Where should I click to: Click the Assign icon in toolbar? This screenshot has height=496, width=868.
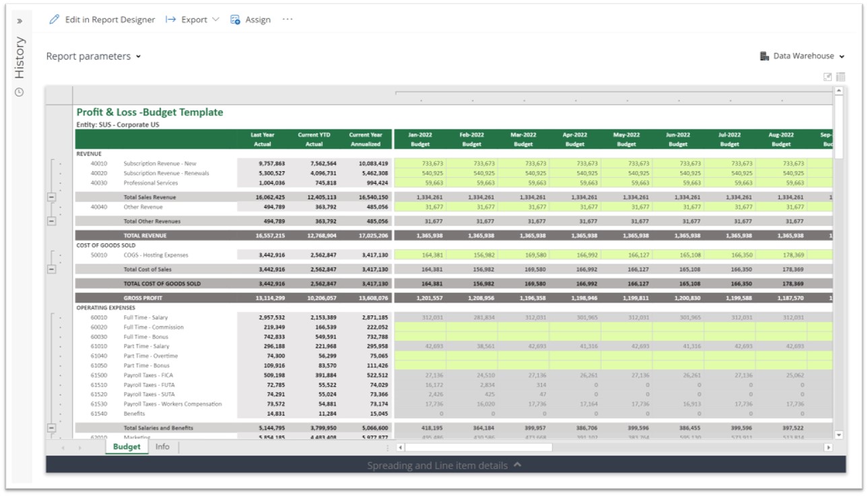(x=235, y=20)
